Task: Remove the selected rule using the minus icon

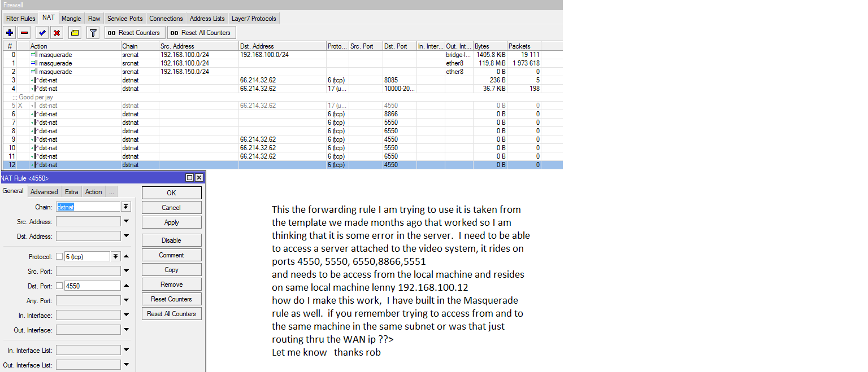Action: click(x=24, y=32)
